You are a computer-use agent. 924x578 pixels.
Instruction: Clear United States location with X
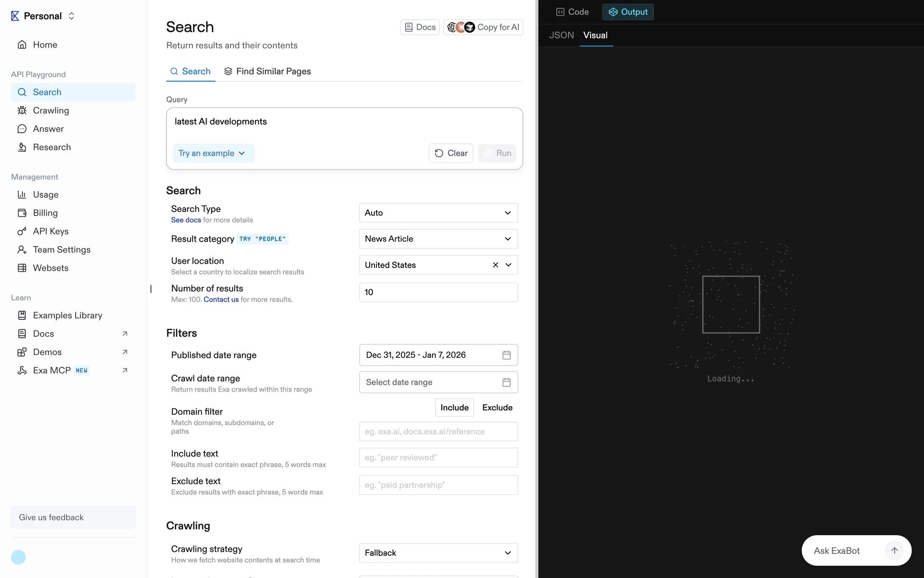coord(495,265)
